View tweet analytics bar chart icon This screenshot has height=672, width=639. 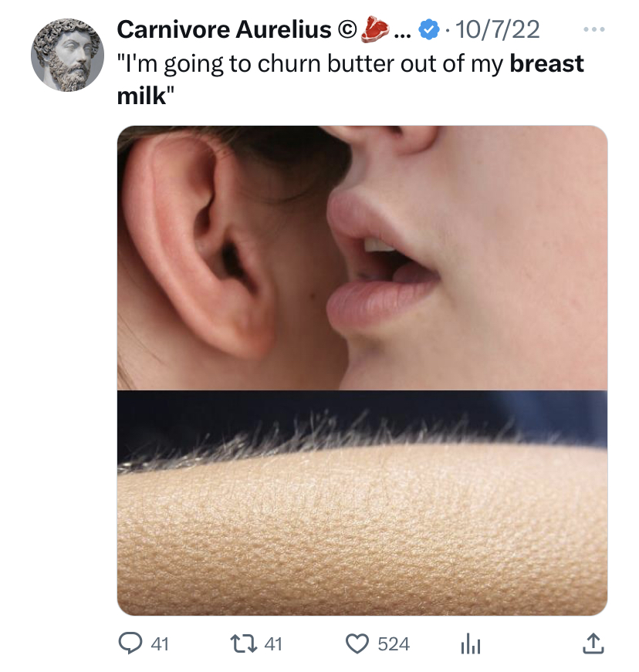click(471, 643)
